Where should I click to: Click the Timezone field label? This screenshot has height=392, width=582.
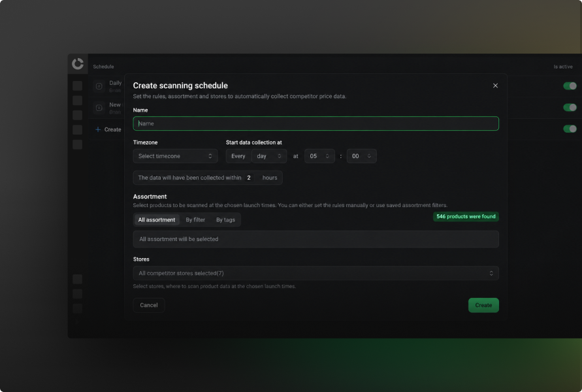pyautogui.click(x=146, y=142)
